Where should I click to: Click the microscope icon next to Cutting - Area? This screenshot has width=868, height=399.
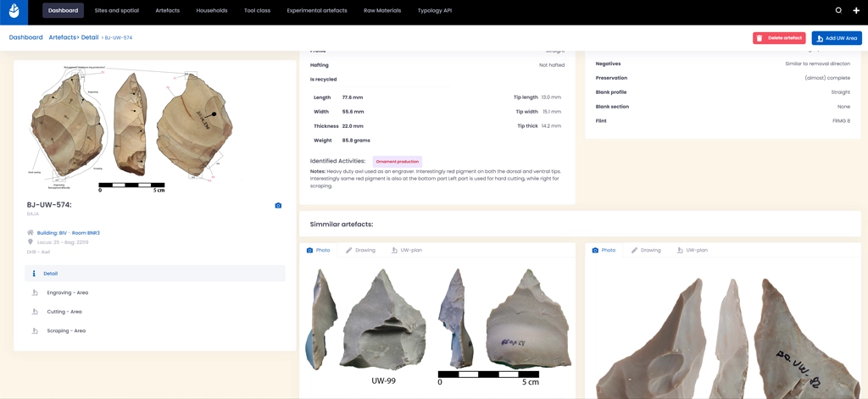tap(35, 312)
